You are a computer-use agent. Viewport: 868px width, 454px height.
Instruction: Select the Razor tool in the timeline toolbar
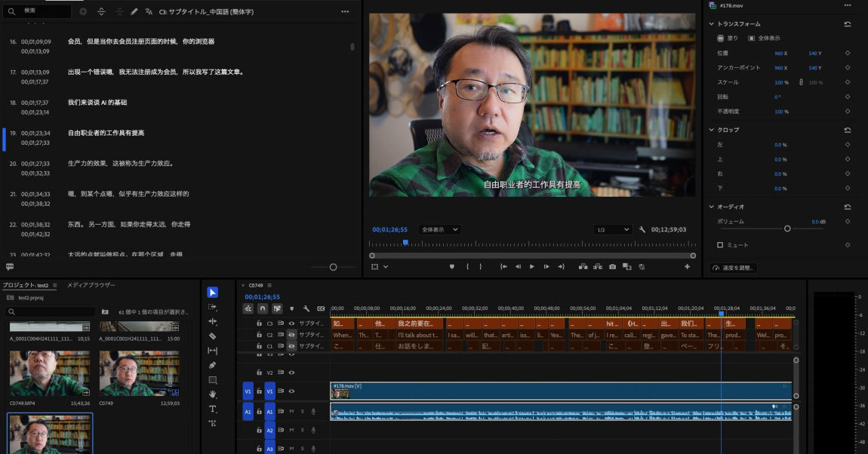tap(212, 336)
